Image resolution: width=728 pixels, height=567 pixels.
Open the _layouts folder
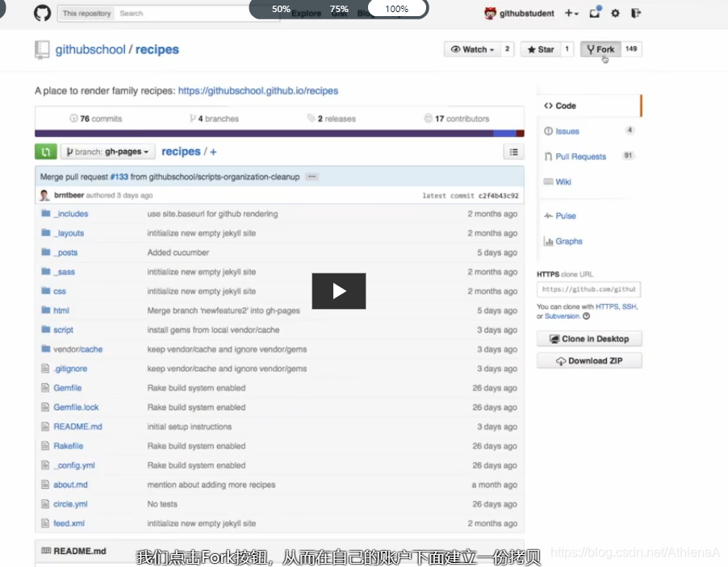(70, 233)
